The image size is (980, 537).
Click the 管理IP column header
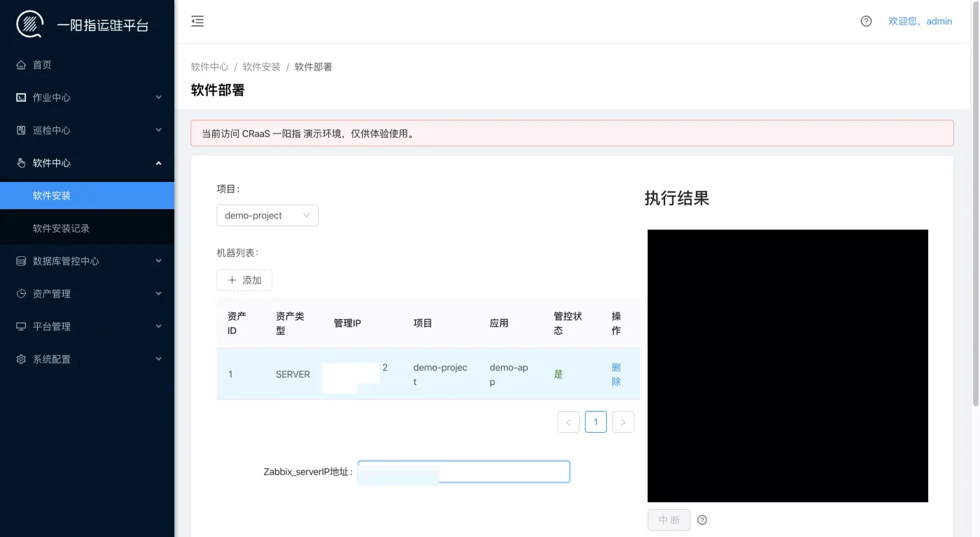pos(347,323)
